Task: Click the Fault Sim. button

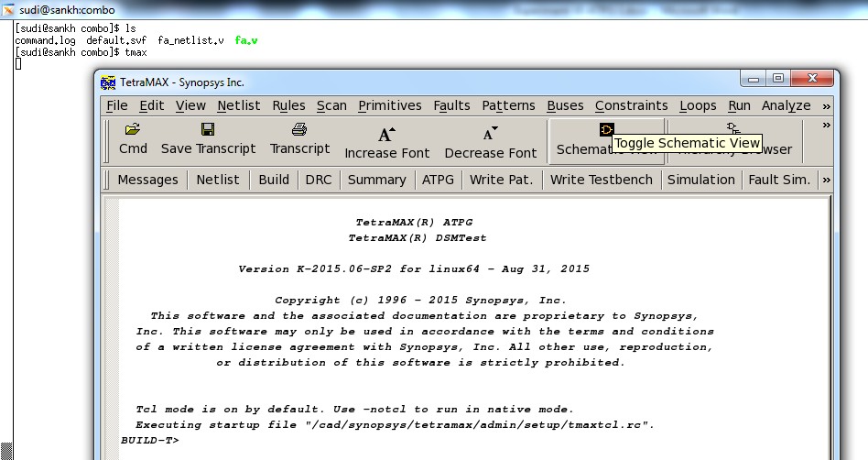Action: tap(779, 180)
